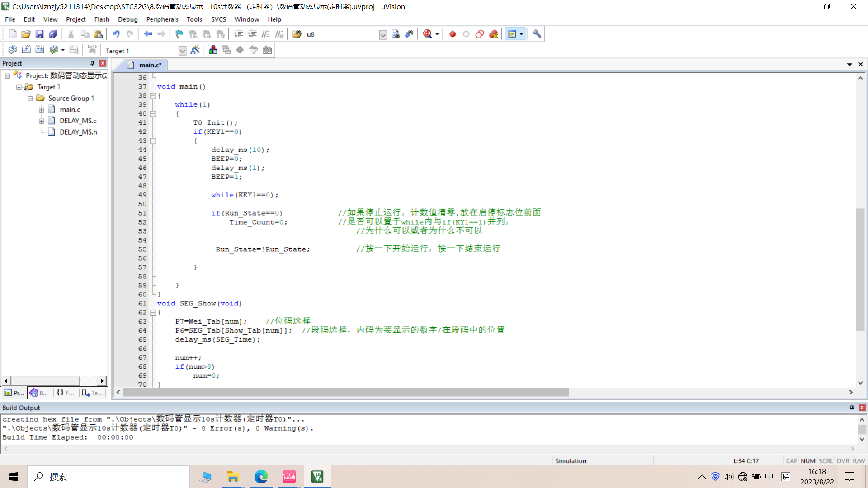The height and width of the screenshot is (488, 868).
Task: Pin the Build Output panel
Action: click(852, 408)
